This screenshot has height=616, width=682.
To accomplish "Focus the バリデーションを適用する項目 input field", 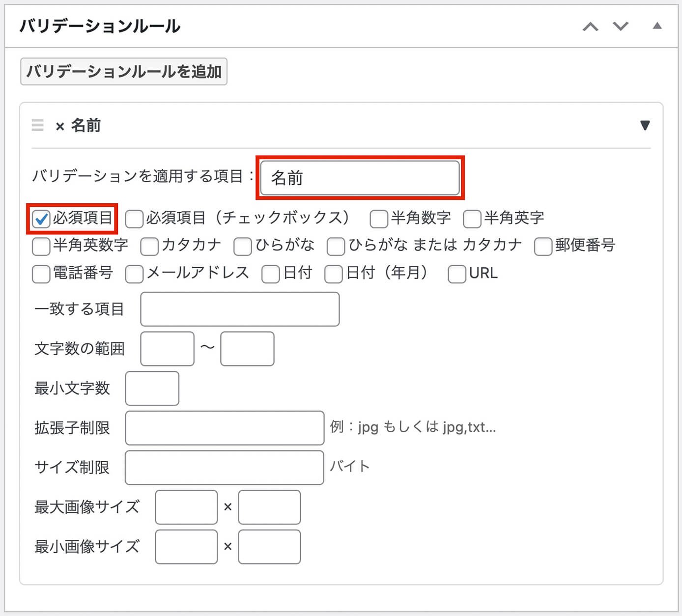I will [360, 178].
